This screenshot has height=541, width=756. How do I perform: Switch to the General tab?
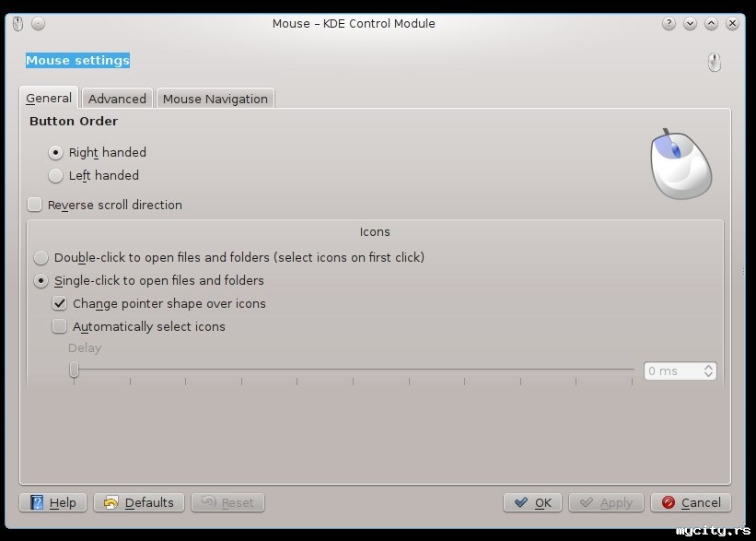pos(49,98)
